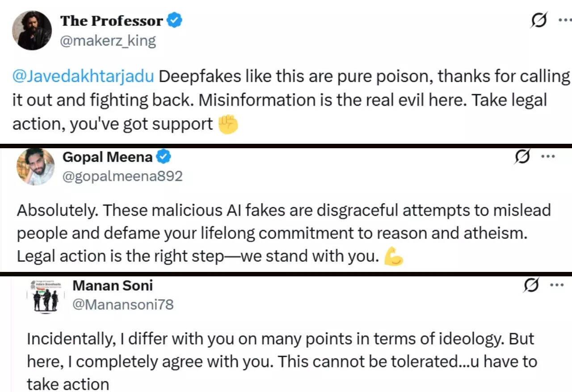
Task: Open more options menu on Manan Soni's tweet
Action: coord(556,285)
